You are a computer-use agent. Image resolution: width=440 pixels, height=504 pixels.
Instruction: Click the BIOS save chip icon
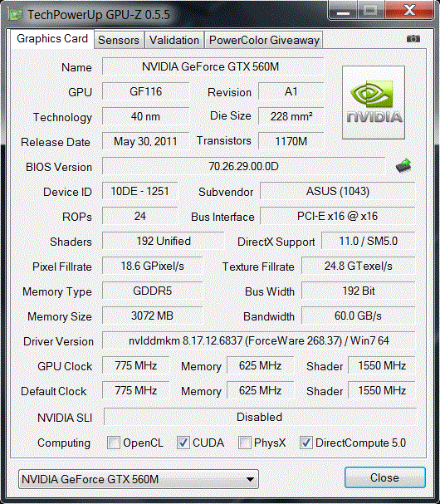tap(403, 165)
